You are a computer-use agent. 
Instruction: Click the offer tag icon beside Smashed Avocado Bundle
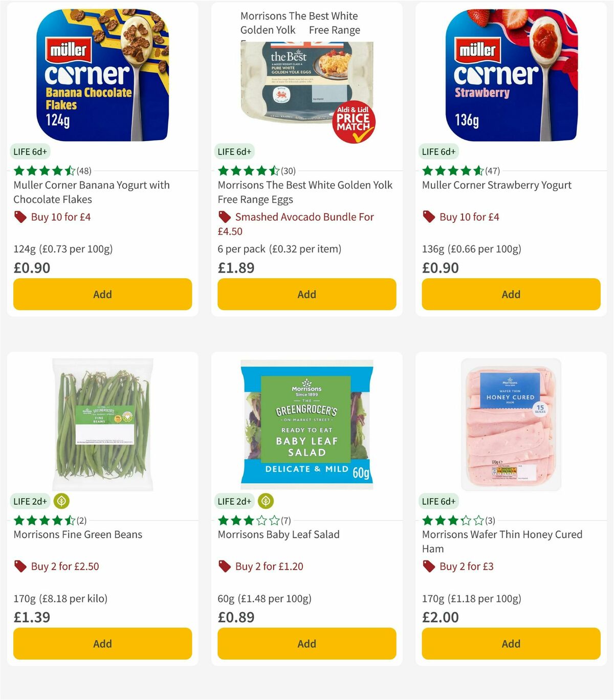(x=224, y=217)
